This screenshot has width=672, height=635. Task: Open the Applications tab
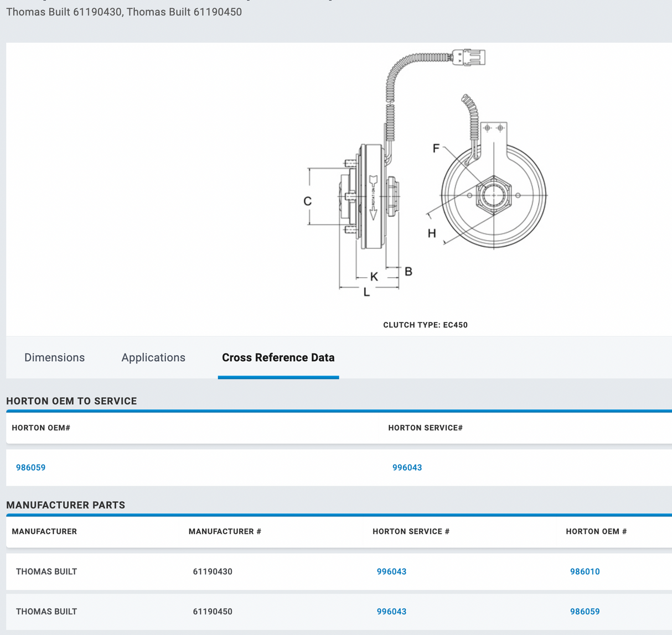tap(153, 358)
